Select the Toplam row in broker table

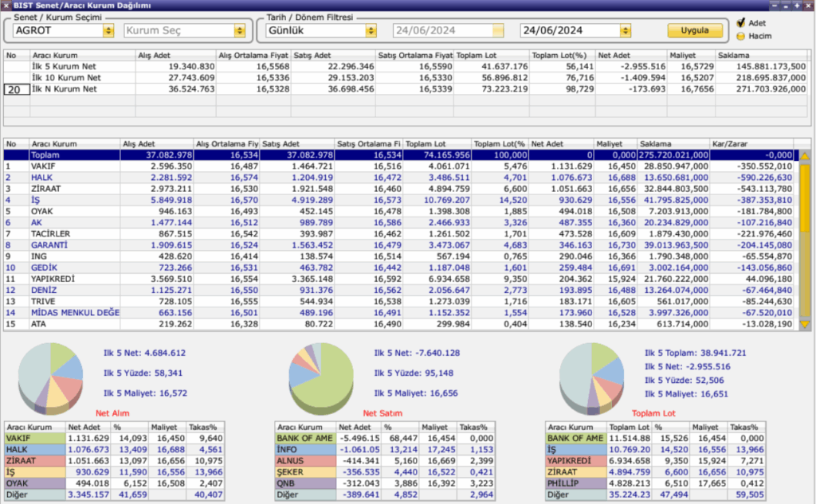399,155
